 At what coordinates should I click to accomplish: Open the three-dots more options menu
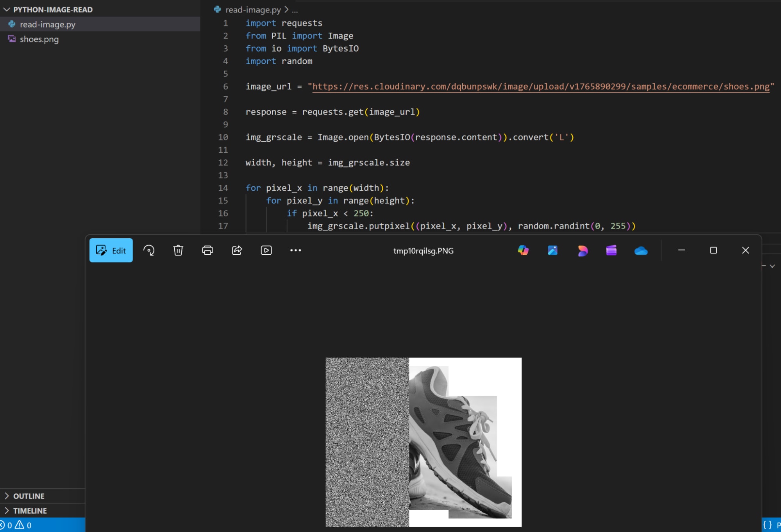coord(295,250)
